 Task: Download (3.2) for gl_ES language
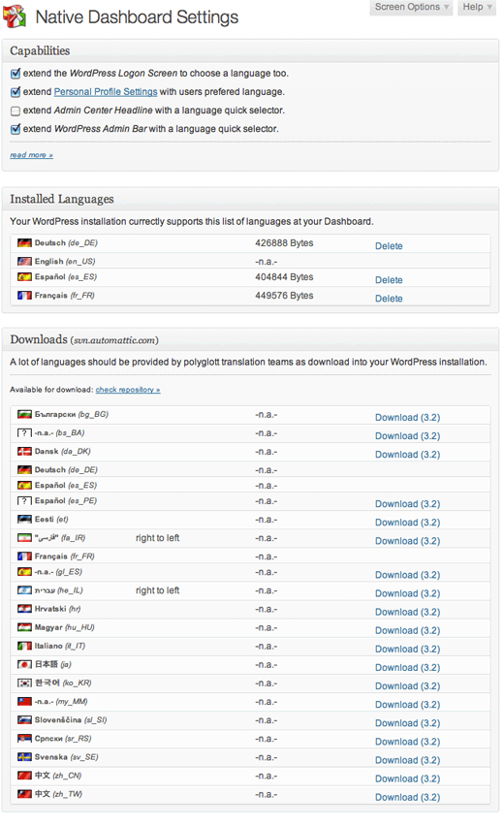[x=408, y=575]
